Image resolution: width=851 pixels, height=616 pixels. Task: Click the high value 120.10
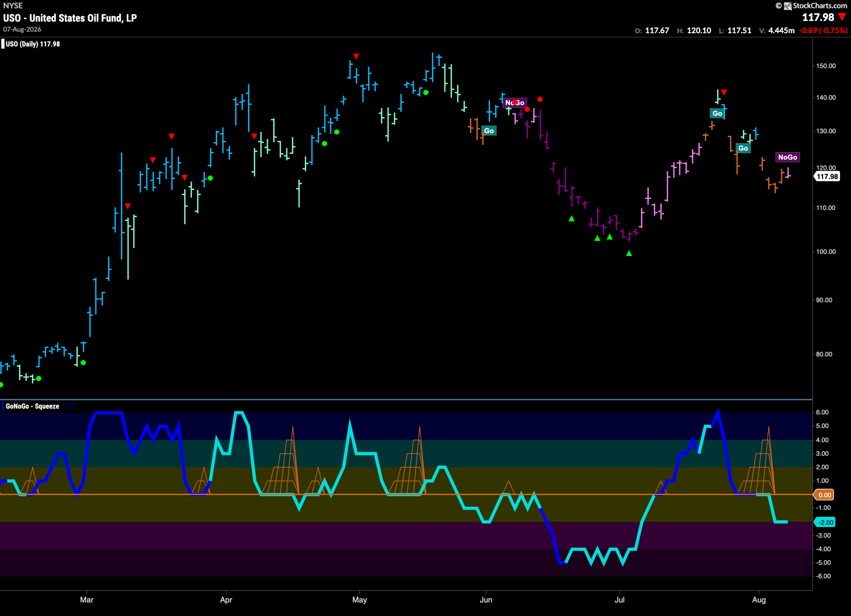click(x=699, y=31)
